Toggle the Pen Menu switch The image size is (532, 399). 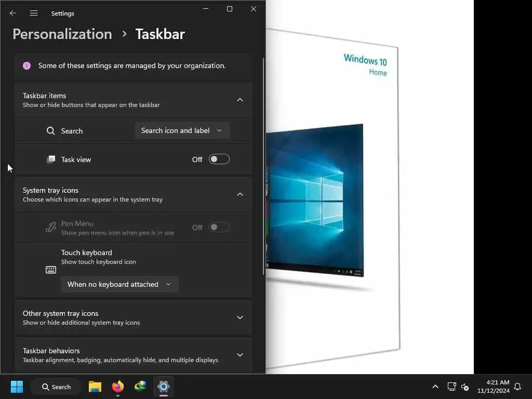coord(219,228)
